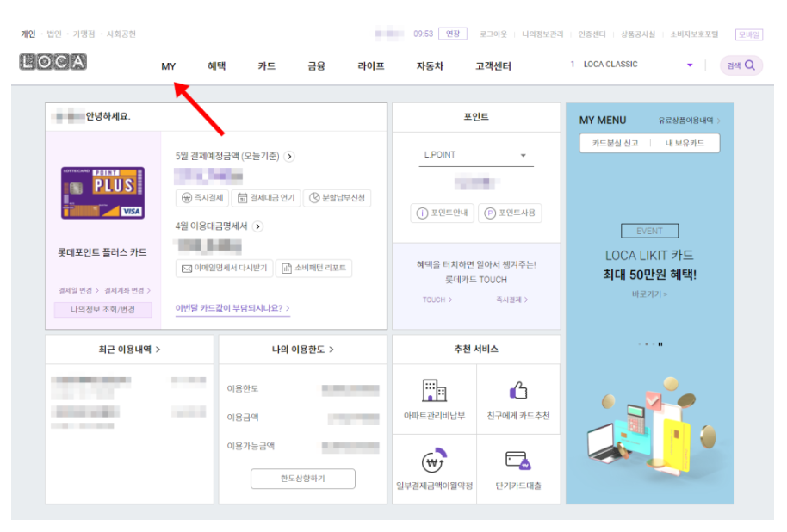Open the 자동차 menu
Viewport: 787px width, 532px height.
430,66
